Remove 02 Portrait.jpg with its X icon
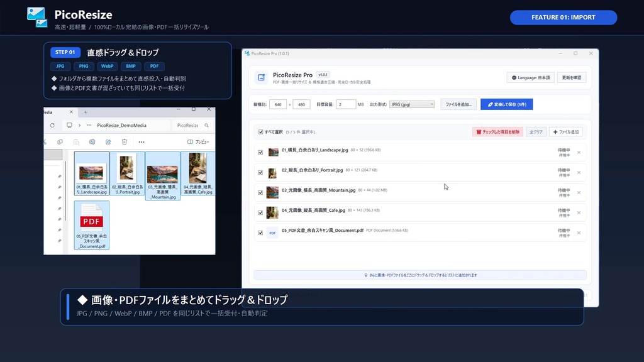 tap(579, 172)
